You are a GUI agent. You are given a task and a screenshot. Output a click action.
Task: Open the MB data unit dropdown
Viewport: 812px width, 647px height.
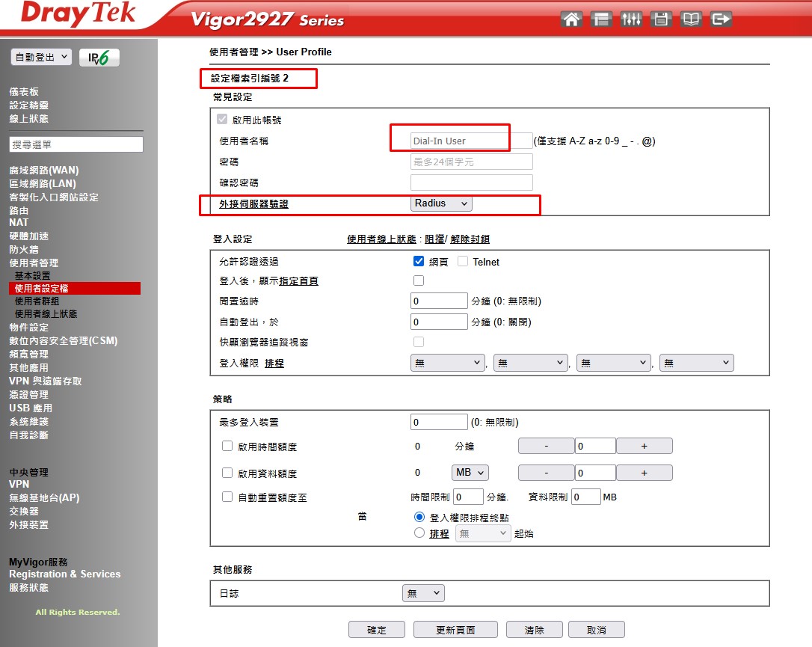click(x=470, y=473)
